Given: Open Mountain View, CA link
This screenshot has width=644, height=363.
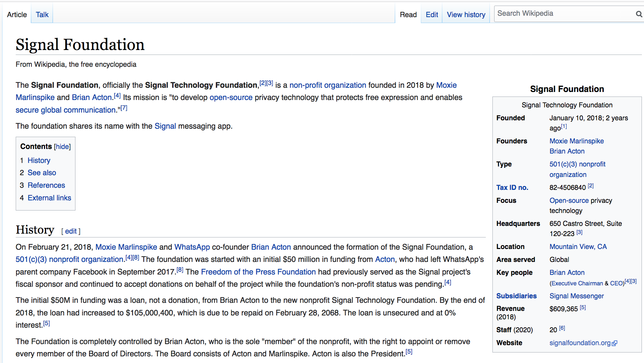Looking at the screenshot, I should click(x=578, y=247).
